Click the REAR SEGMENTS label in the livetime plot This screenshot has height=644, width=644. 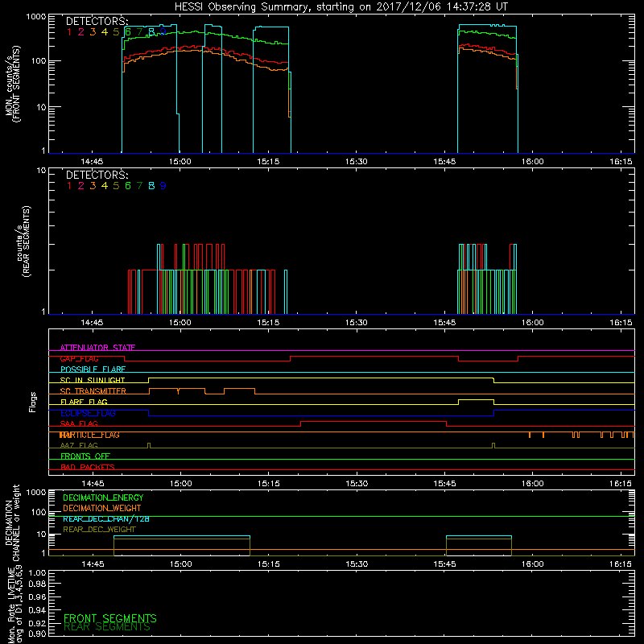pyautogui.click(x=107, y=627)
